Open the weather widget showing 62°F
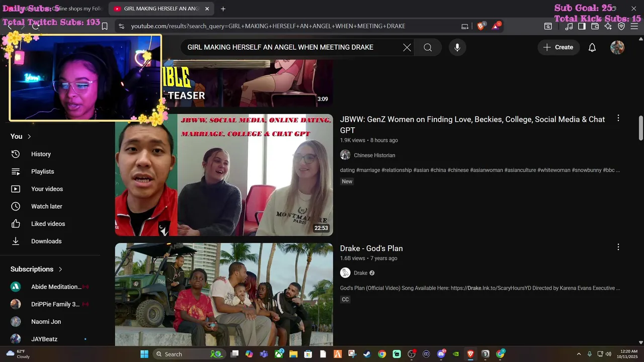Viewport: 644px width, 362px height. point(18,354)
